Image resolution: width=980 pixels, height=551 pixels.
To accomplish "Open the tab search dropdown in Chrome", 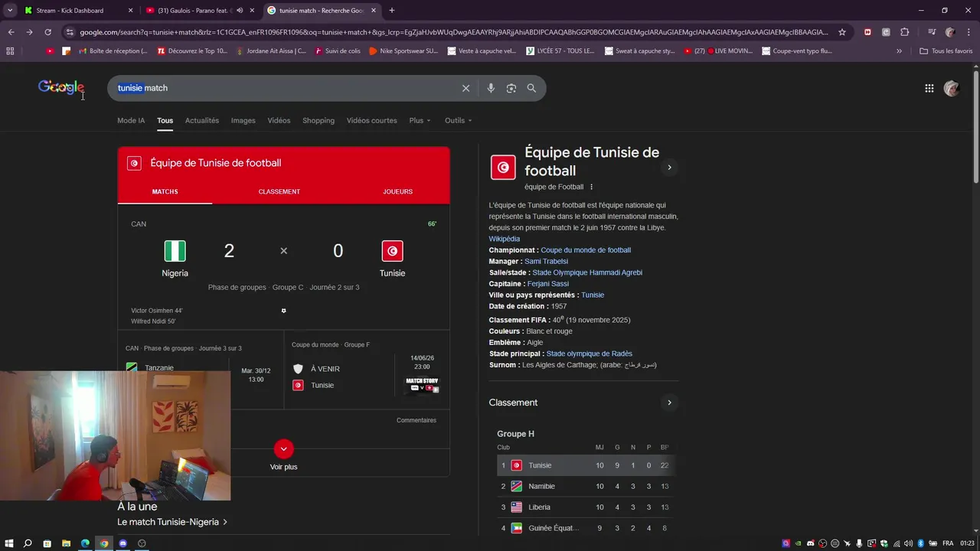I will [10, 11].
